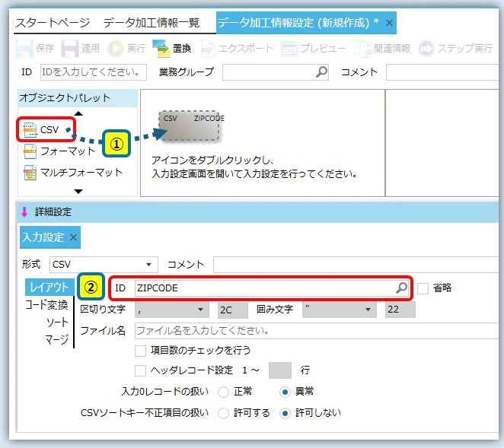Click the 保存 (save) toolbar icon
504x448 pixels.
[x=24, y=49]
